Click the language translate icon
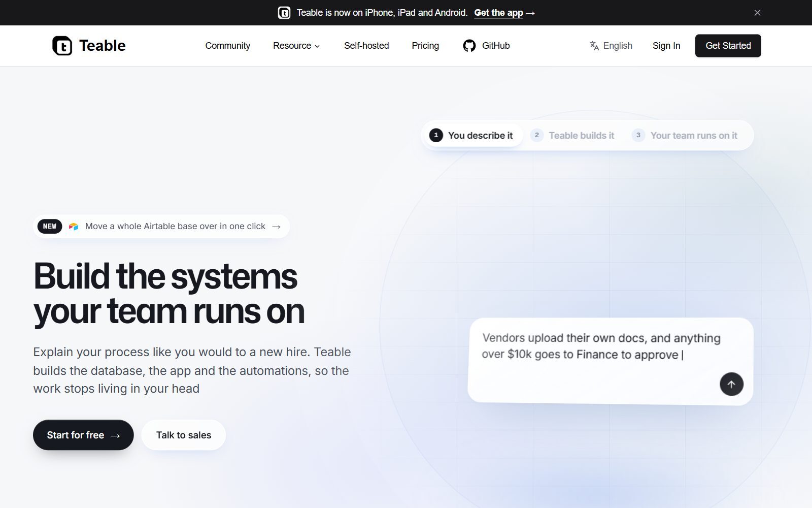Image resolution: width=812 pixels, height=508 pixels. click(594, 46)
